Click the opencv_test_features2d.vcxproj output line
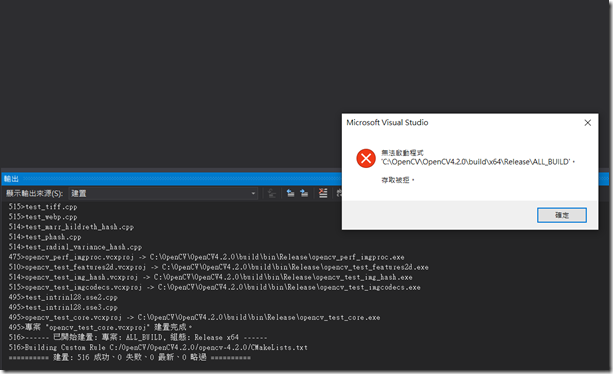The width and height of the screenshot is (613, 374). point(219,267)
